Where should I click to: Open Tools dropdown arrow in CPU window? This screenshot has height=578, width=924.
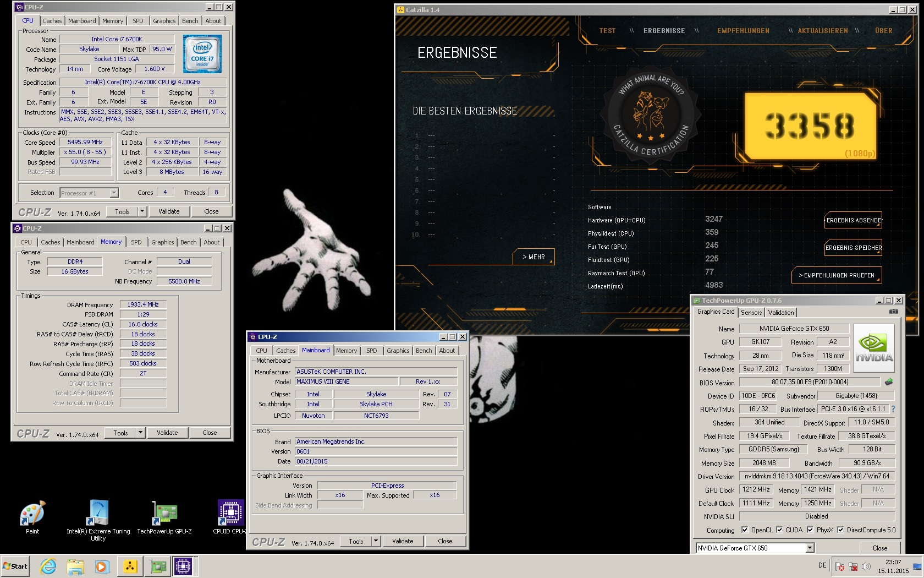pos(142,211)
